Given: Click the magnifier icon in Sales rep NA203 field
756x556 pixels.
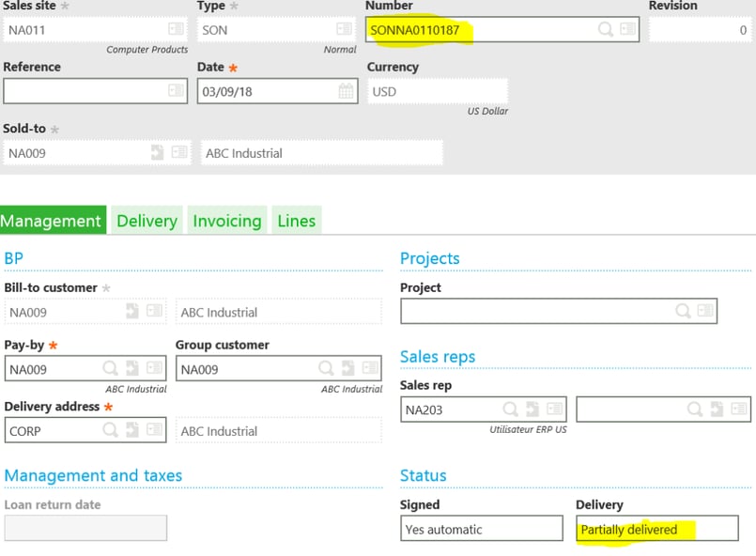Looking at the screenshot, I should pos(511,409).
